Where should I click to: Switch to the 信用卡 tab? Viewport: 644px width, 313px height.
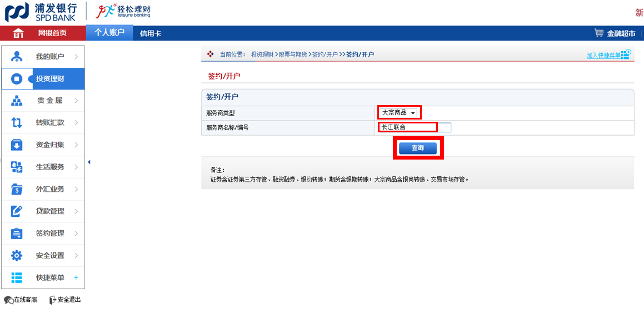tap(151, 33)
